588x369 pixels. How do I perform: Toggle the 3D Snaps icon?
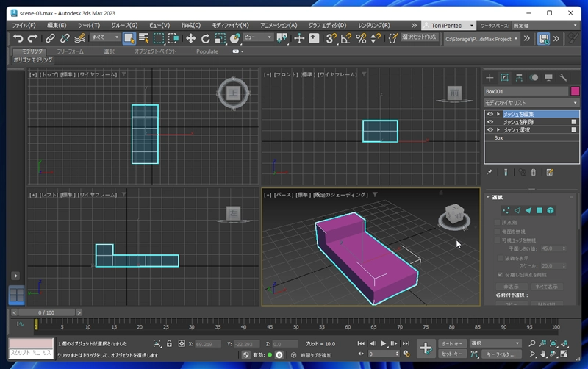pos(331,38)
